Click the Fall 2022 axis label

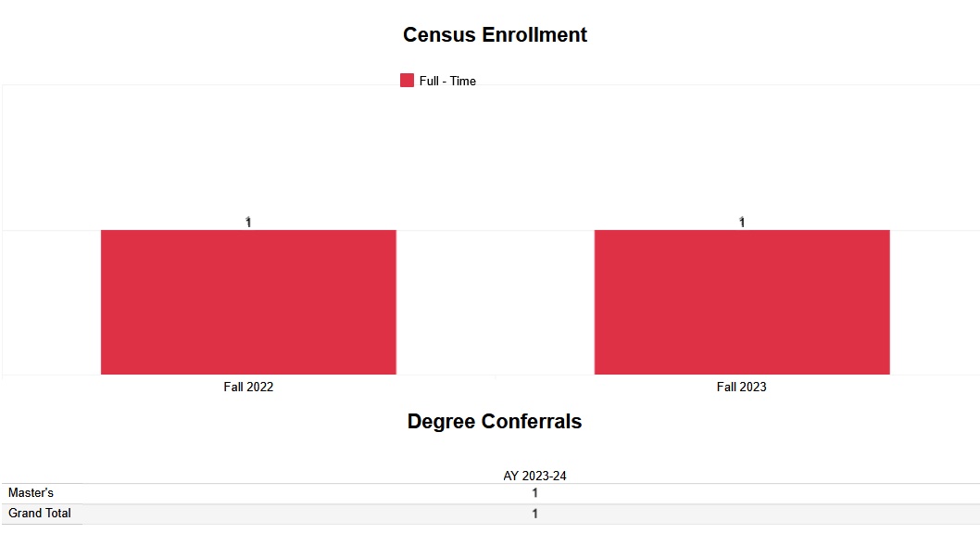248,387
